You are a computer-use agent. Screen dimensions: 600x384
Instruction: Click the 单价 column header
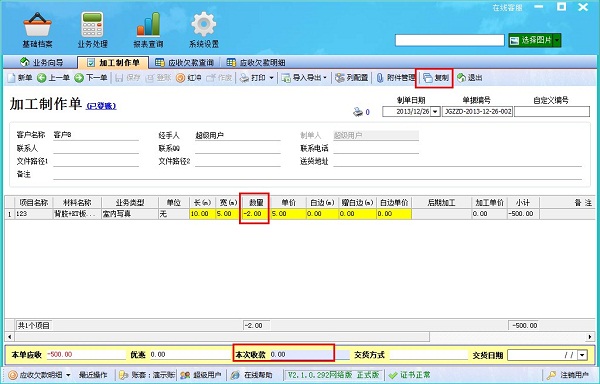click(288, 202)
